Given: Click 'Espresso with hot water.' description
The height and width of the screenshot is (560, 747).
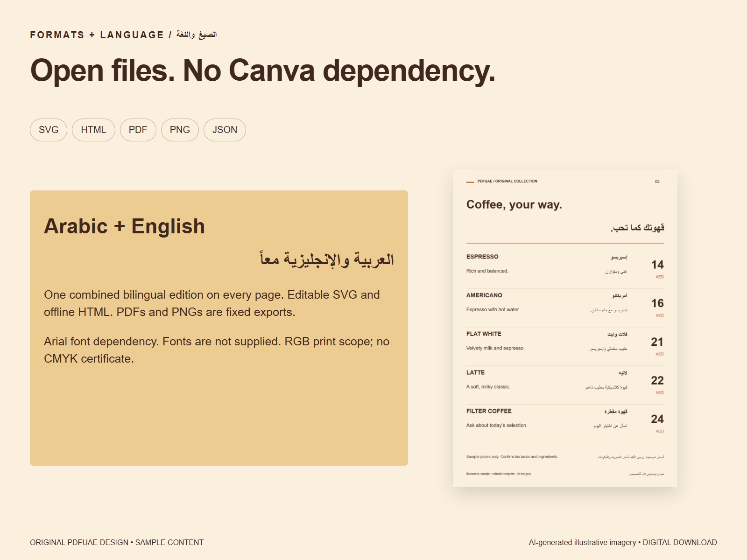Looking at the screenshot, I should pyautogui.click(x=493, y=310).
